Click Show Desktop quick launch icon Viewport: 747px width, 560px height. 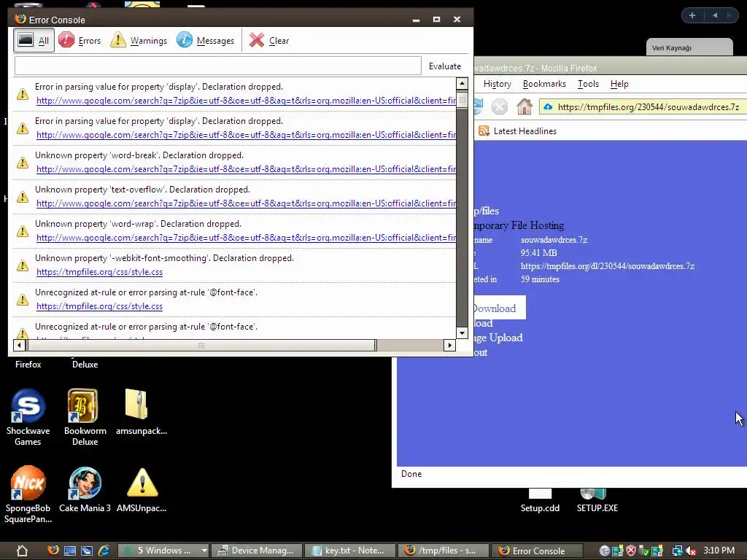[70, 551]
